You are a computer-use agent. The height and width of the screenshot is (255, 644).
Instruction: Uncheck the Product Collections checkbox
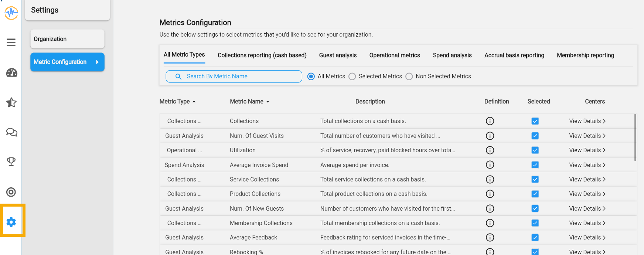tap(535, 194)
